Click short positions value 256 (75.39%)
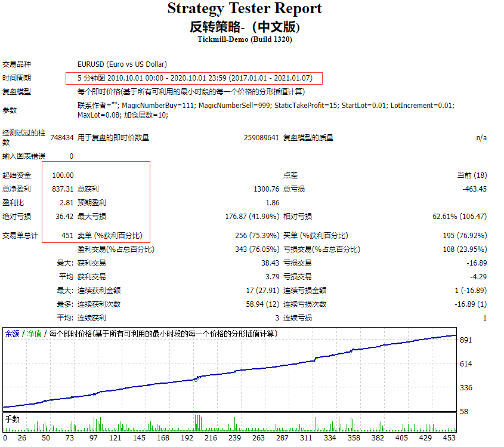 coord(257,236)
